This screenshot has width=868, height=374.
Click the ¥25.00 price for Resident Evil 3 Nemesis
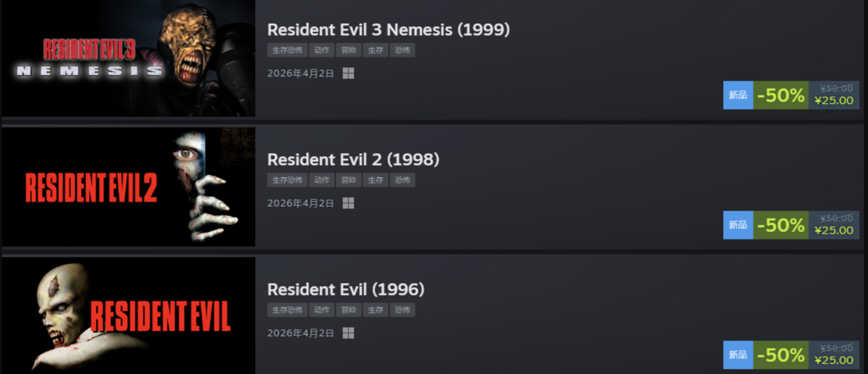tap(834, 101)
